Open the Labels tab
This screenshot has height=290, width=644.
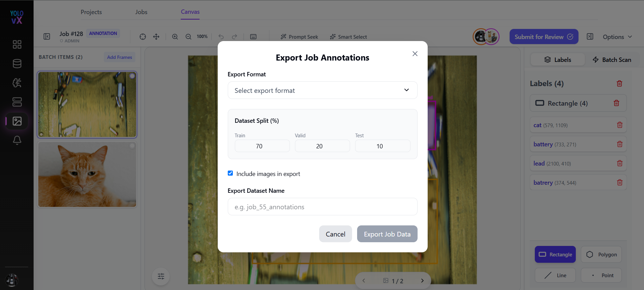[x=558, y=60]
